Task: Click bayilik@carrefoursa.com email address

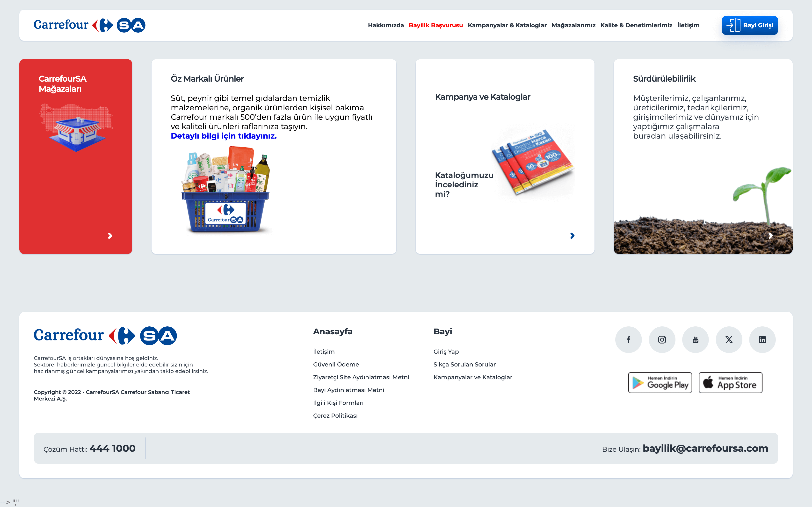Action: [705, 448]
